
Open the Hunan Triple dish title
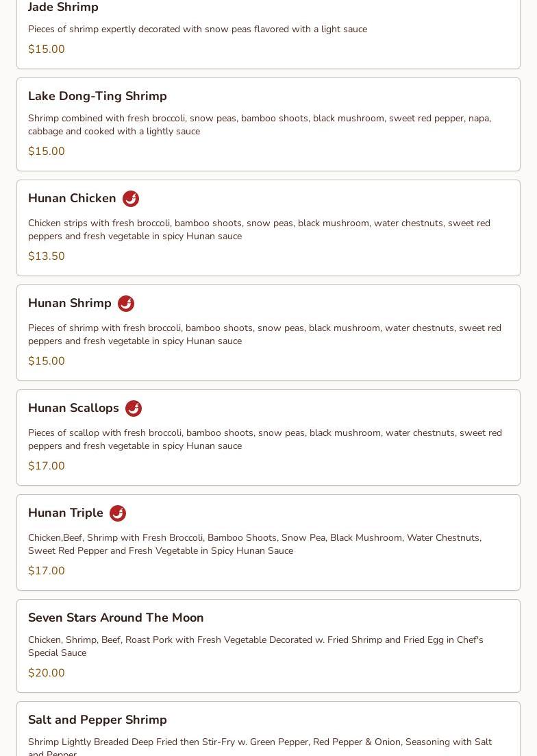point(66,513)
